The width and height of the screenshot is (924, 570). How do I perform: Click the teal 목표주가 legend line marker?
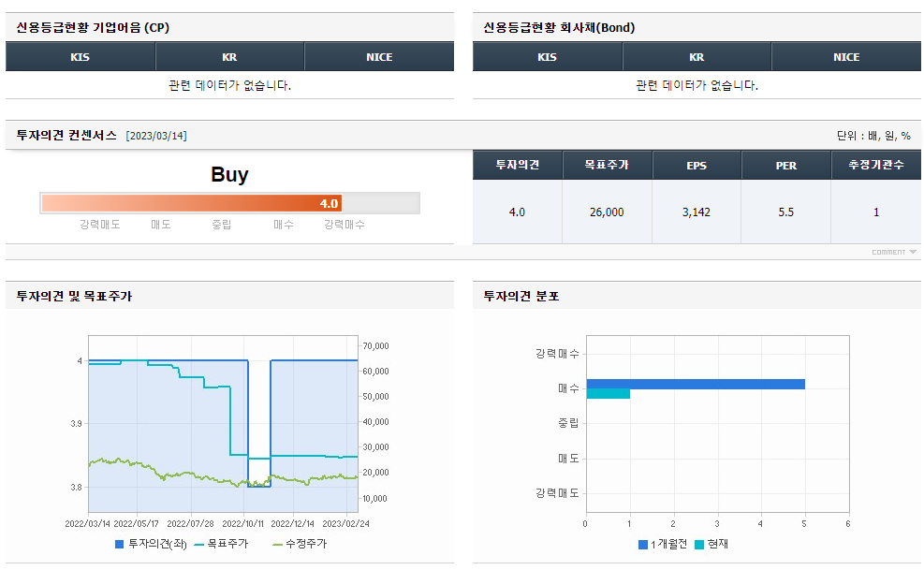198,544
